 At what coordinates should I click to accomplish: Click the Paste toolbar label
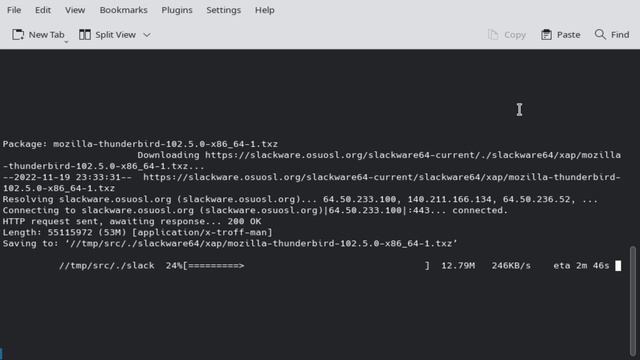pos(569,35)
